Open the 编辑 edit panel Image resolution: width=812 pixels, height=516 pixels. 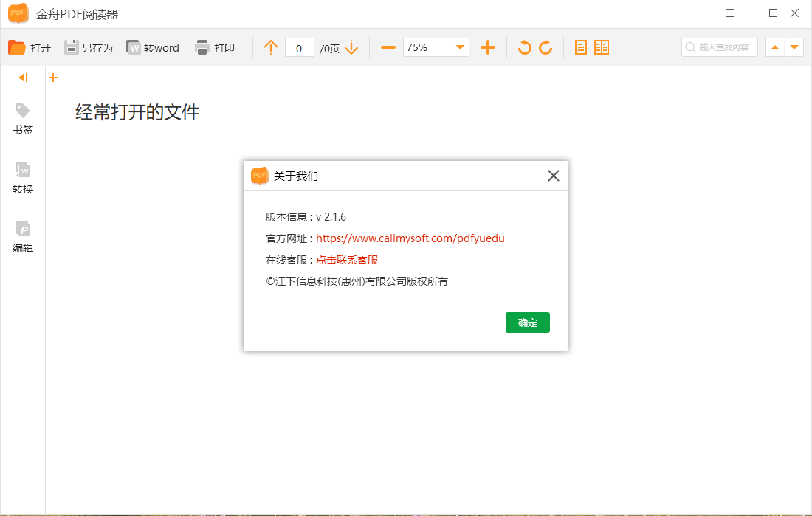pos(23,237)
